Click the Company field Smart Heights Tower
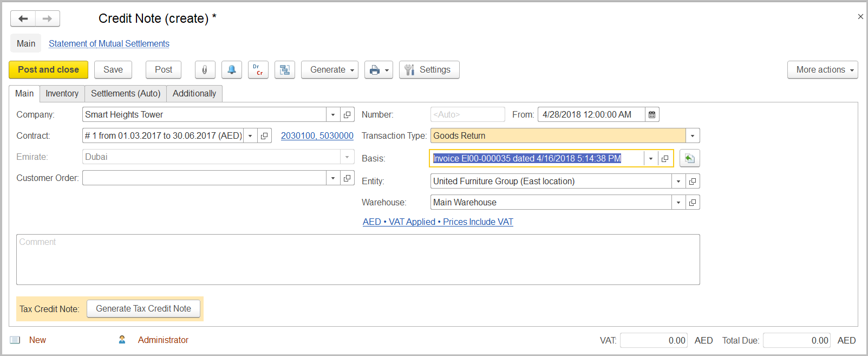Viewport: 868px width, 356px height. tap(204, 114)
